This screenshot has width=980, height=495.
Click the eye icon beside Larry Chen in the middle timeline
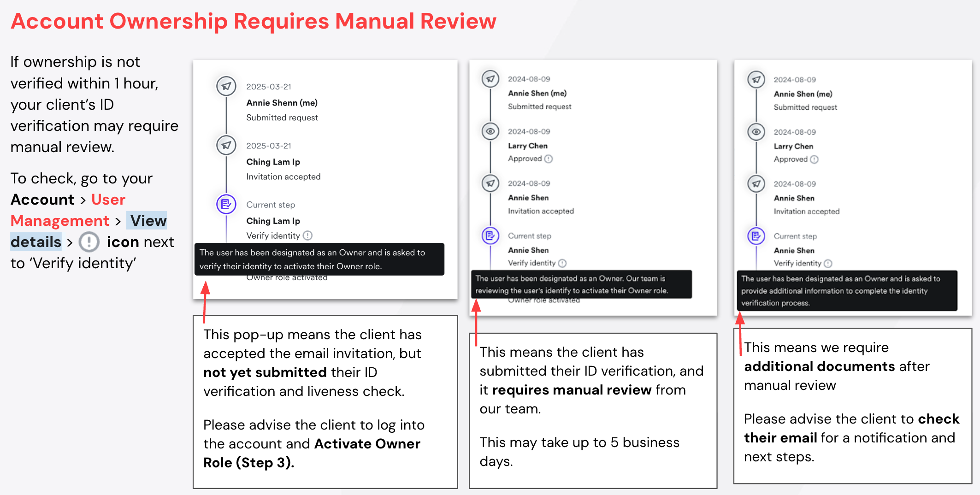pos(490,131)
